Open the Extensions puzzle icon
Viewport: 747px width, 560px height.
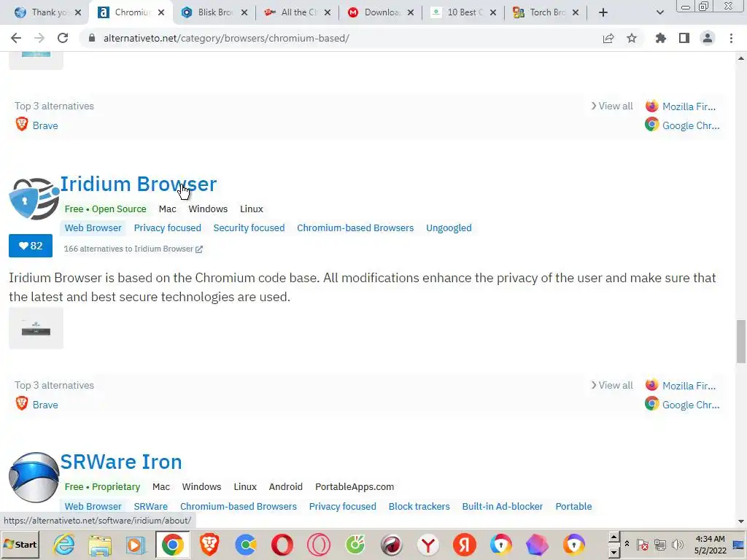661,38
